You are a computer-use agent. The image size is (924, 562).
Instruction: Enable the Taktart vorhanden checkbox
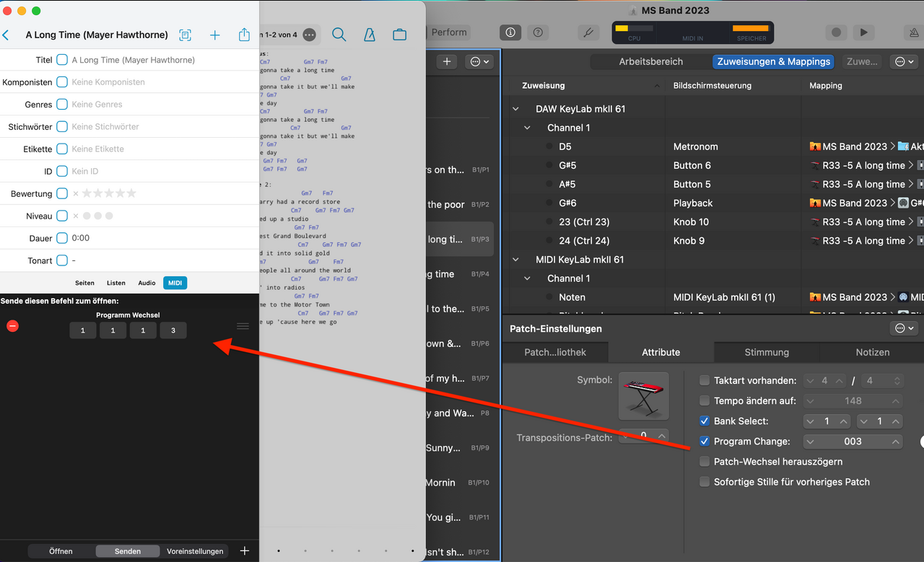click(x=705, y=380)
